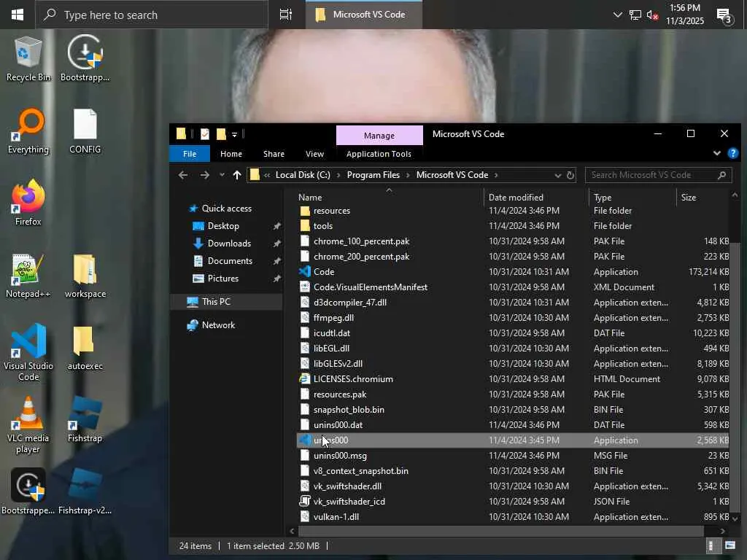
Task: Unpin Documents from Quick access
Action: click(276, 262)
